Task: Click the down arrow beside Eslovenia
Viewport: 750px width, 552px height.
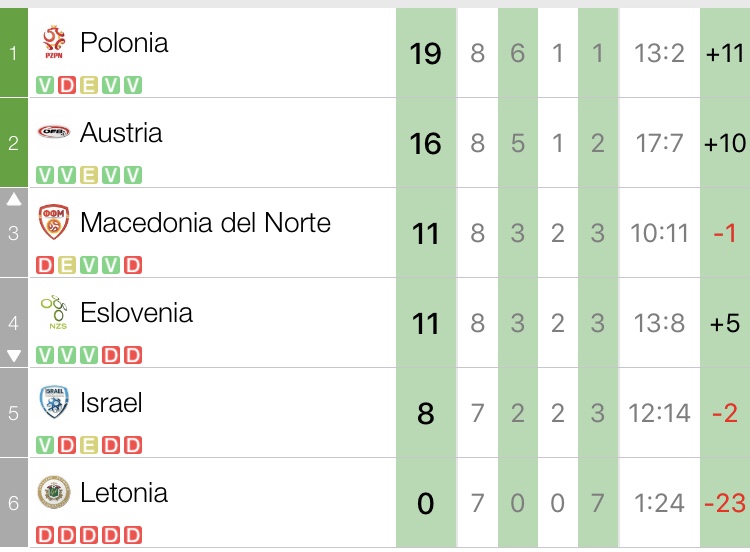Action: pyautogui.click(x=14, y=355)
